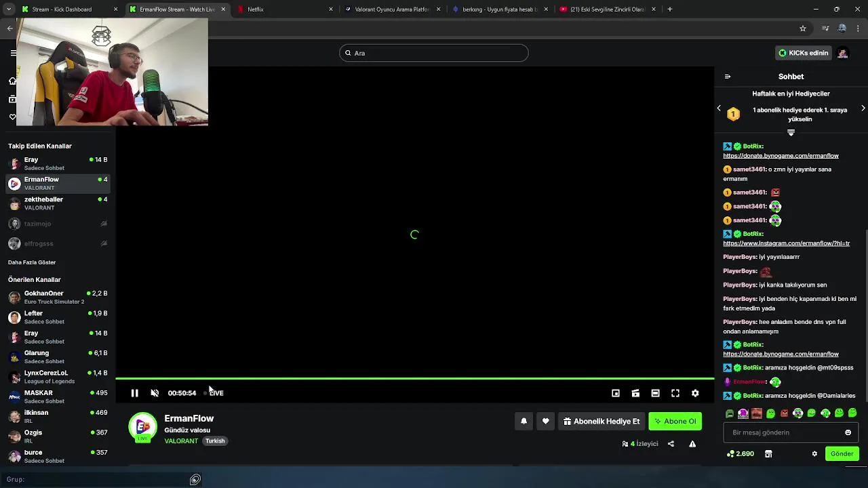Screen dimensions: 868x488
Task: Open Glarung recommended channel
Action: (58, 357)
